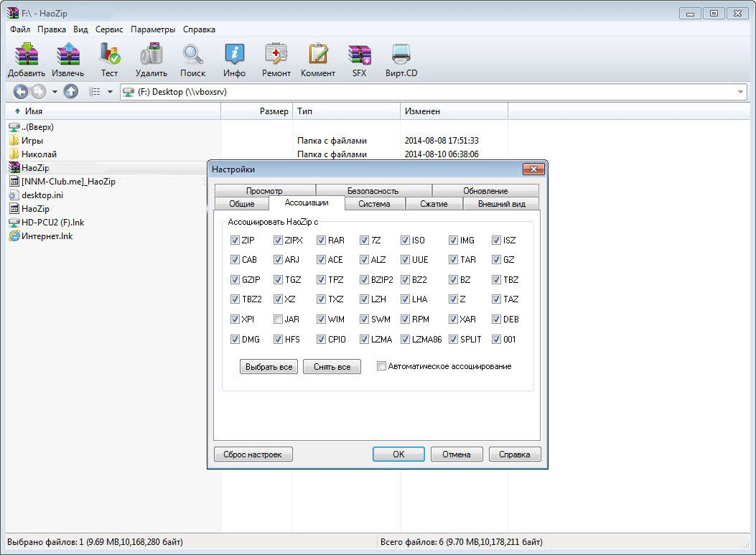Close the Настройки dialog with X
The width and height of the screenshot is (756, 555).
533,169
